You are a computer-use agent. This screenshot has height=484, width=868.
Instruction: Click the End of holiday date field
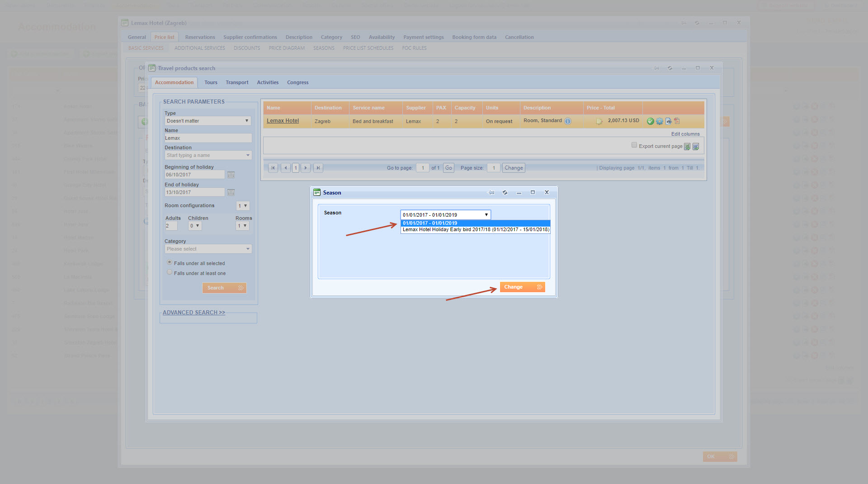[194, 192]
